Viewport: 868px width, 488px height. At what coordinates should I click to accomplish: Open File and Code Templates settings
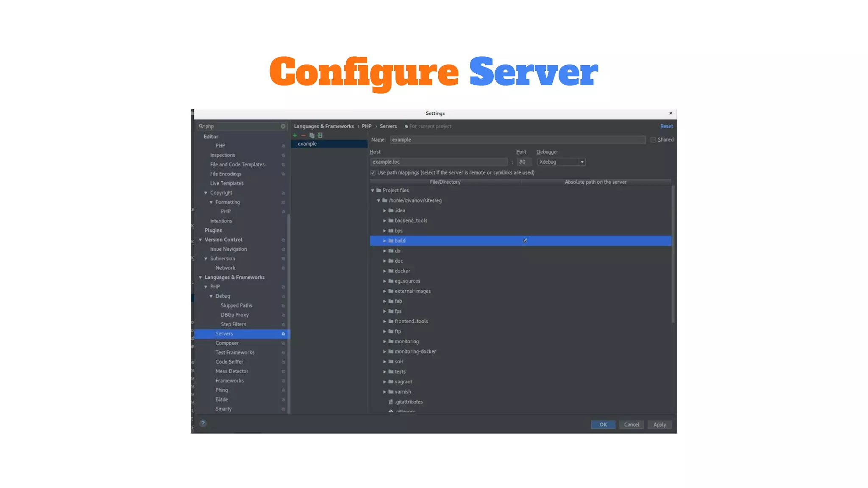coord(237,164)
